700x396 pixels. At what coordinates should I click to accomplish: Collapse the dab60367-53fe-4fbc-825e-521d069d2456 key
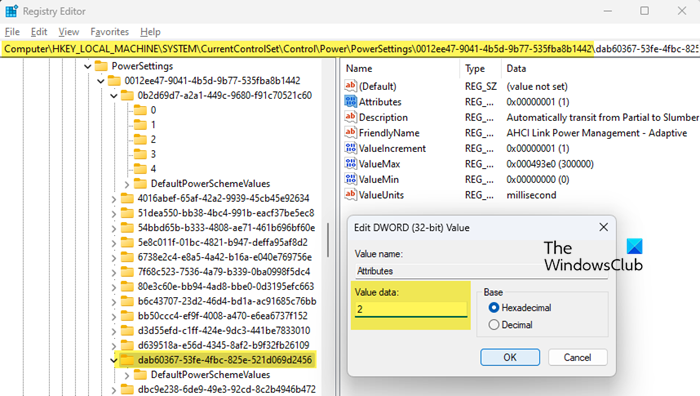114,361
